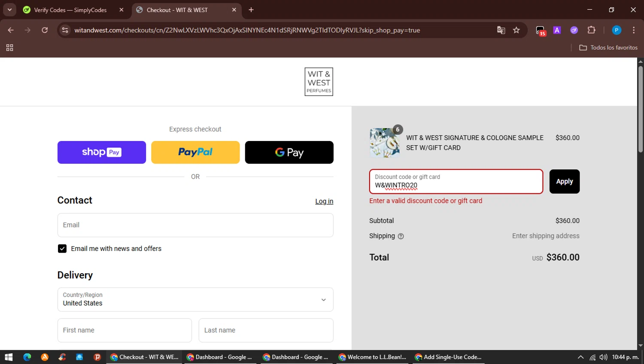Screen dimensions: 644x364
Task: Switch to the first Dashboard - Google taskbar window
Action: click(220, 357)
